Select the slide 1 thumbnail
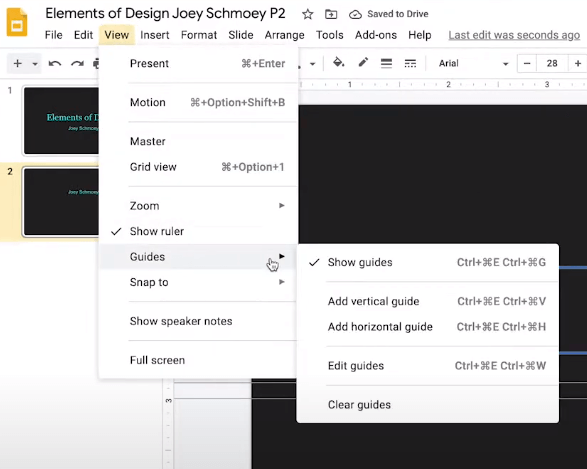Screen dimensions: 587x469 [61, 121]
